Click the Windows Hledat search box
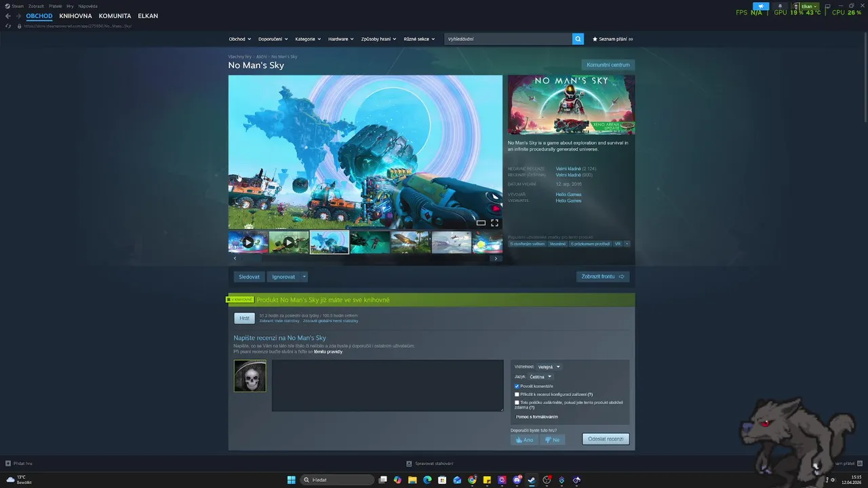Image resolution: width=868 pixels, height=488 pixels. [337, 480]
